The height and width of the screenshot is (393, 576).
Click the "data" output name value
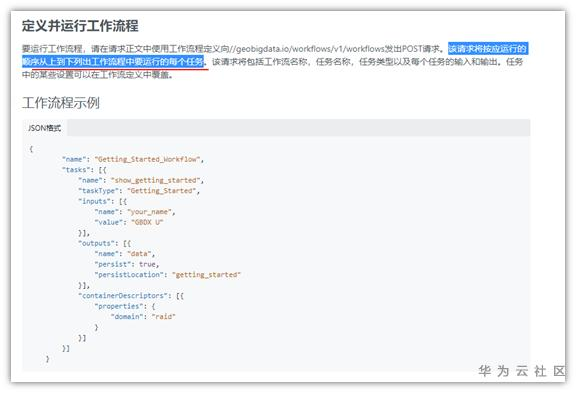pos(139,254)
